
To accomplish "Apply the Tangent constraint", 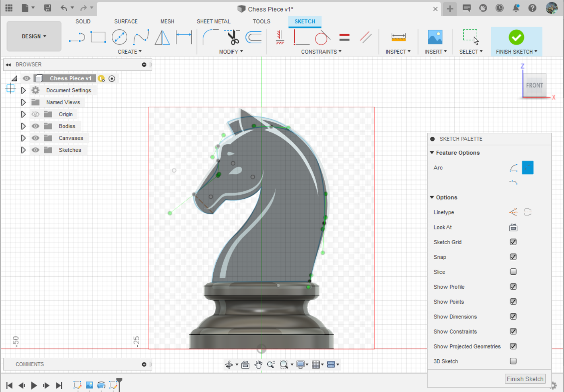I will pos(323,37).
